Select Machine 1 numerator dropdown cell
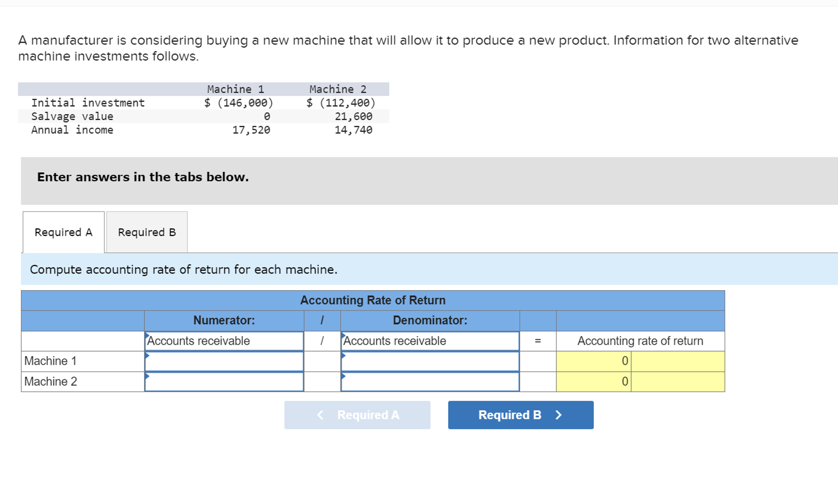Image resolution: width=838 pixels, height=504 pixels. coord(224,361)
